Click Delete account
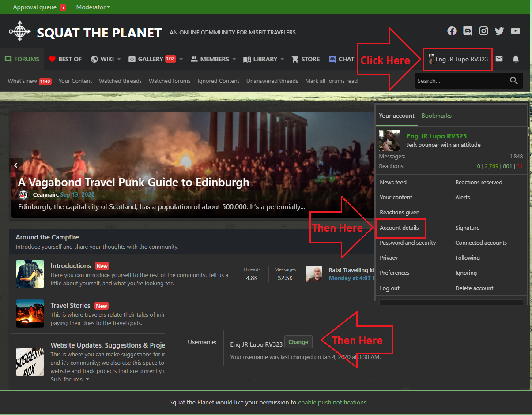Image resolution: width=532 pixels, height=415 pixels. 474,288
